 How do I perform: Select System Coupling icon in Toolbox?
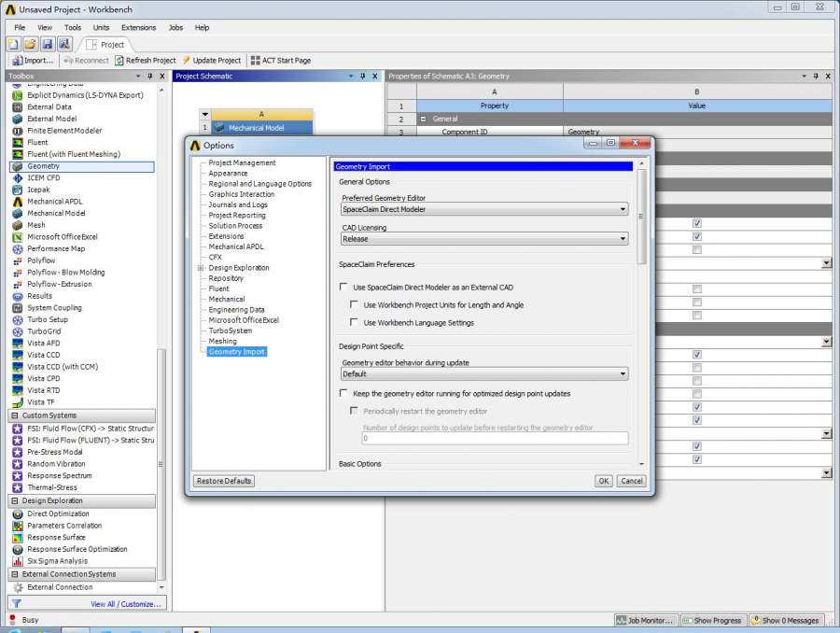pos(18,308)
